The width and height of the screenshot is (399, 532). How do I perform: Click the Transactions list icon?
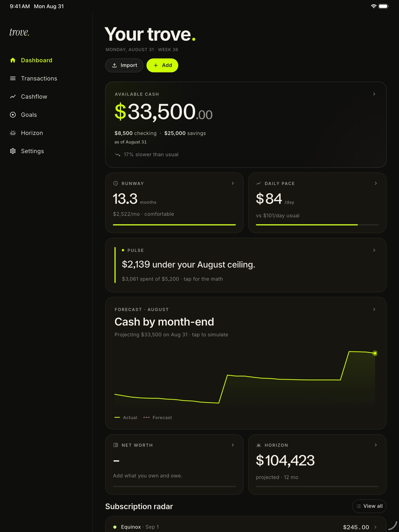point(13,79)
